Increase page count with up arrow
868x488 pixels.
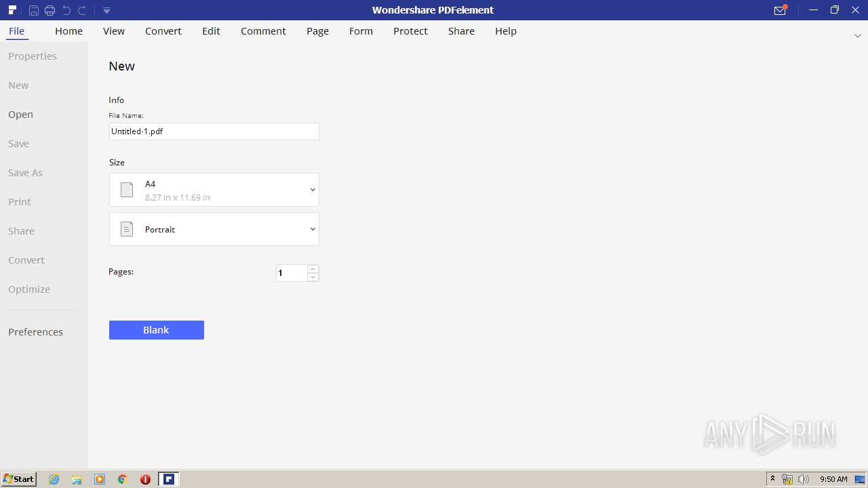point(313,269)
